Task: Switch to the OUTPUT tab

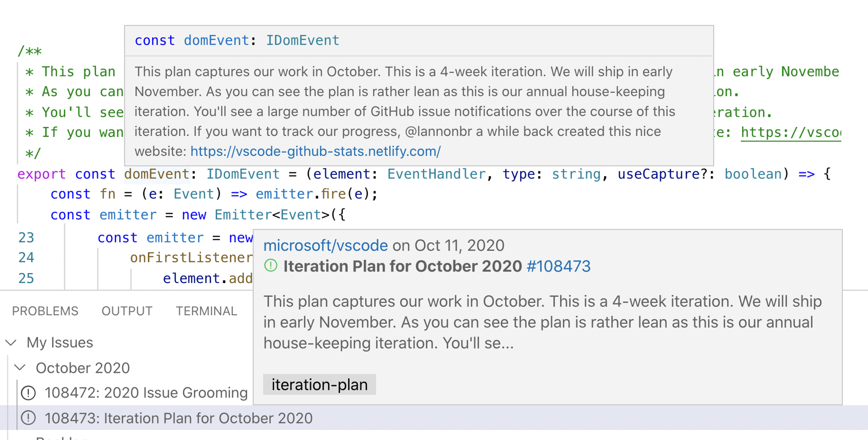Action: click(127, 311)
